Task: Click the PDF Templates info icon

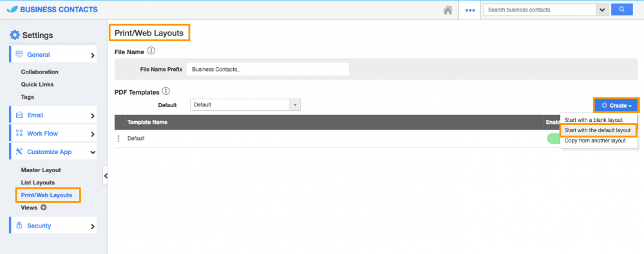Action: coord(166,92)
